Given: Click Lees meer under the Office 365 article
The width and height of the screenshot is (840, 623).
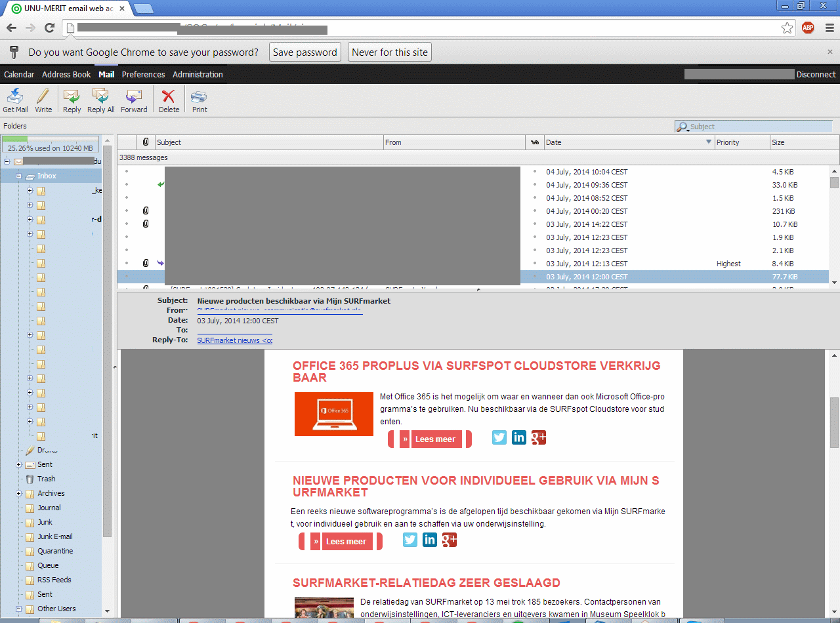Looking at the screenshot, I should 430,439.
